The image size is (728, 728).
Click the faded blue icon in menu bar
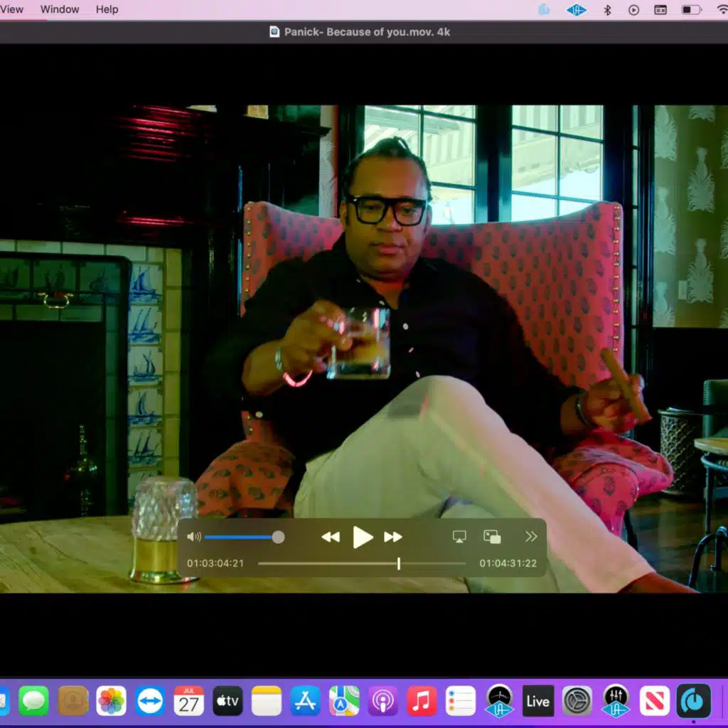(544, 10)
